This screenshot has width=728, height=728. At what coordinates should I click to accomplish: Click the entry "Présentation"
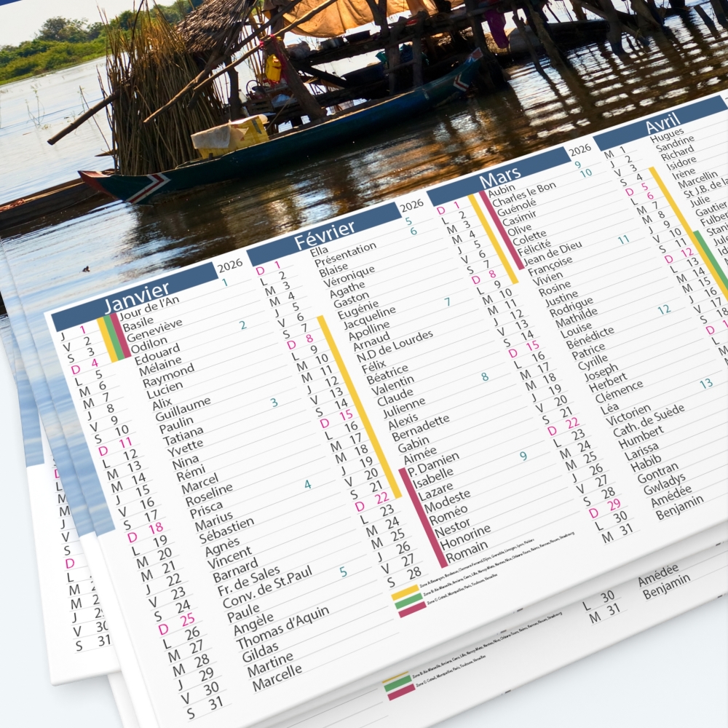point(345,254)
